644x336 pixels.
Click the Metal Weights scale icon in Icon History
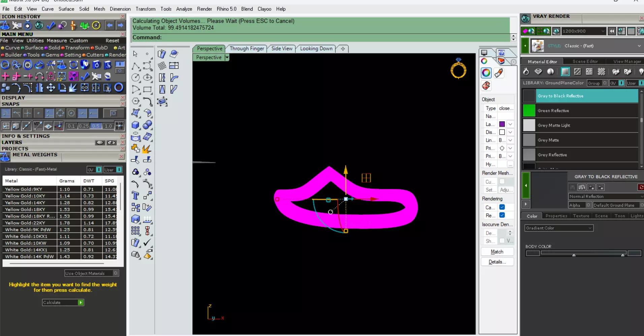pyautogui.click(x=5, y=25)
